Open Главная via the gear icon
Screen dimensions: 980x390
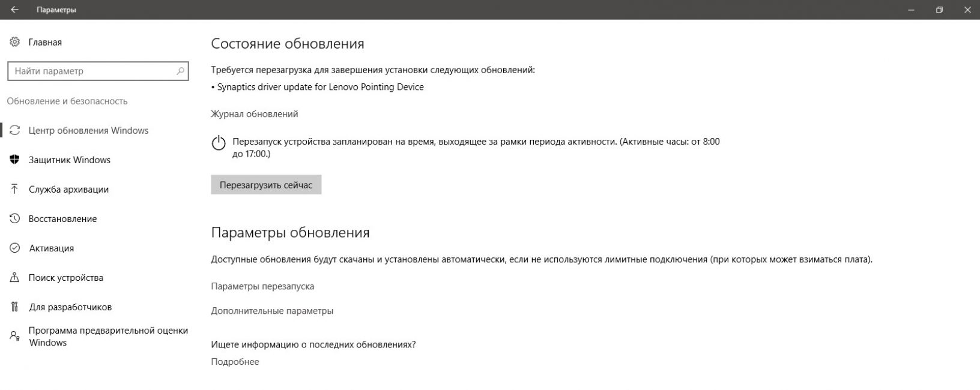pos(14,42)
